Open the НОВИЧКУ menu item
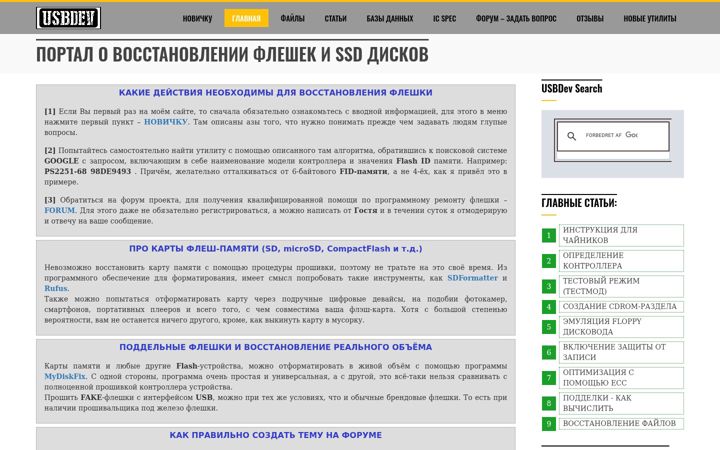720x450 pixels. [x=197, y=18]
